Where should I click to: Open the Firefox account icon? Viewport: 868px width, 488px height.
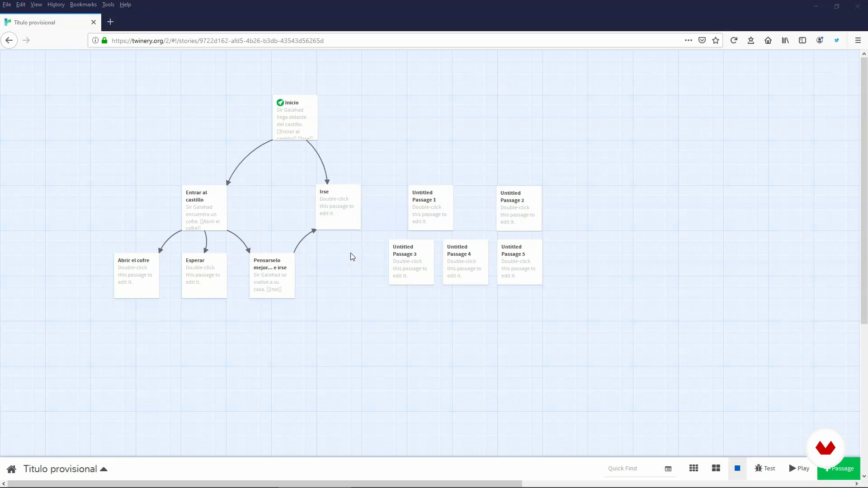pyautogui.click(x=820, y=40)
